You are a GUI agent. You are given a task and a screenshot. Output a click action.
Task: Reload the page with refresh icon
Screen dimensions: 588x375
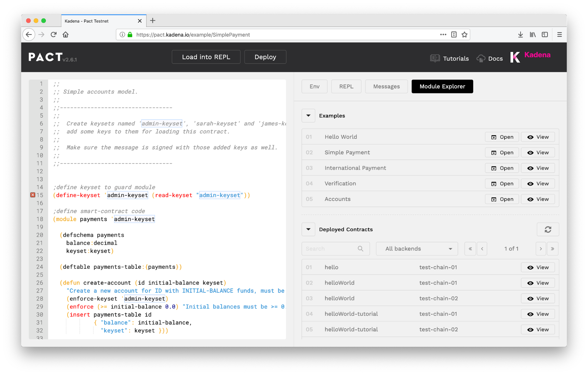[x=54, y=34]
